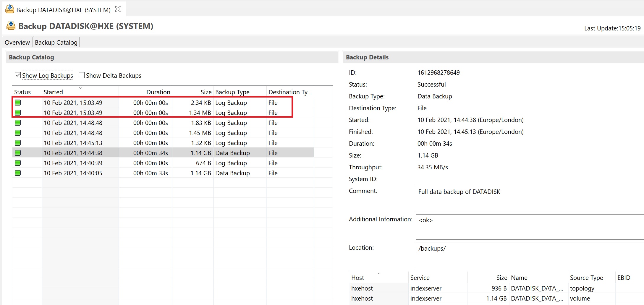
Task: Click green status icon of 674 B backup
Action: pos(18,163)
